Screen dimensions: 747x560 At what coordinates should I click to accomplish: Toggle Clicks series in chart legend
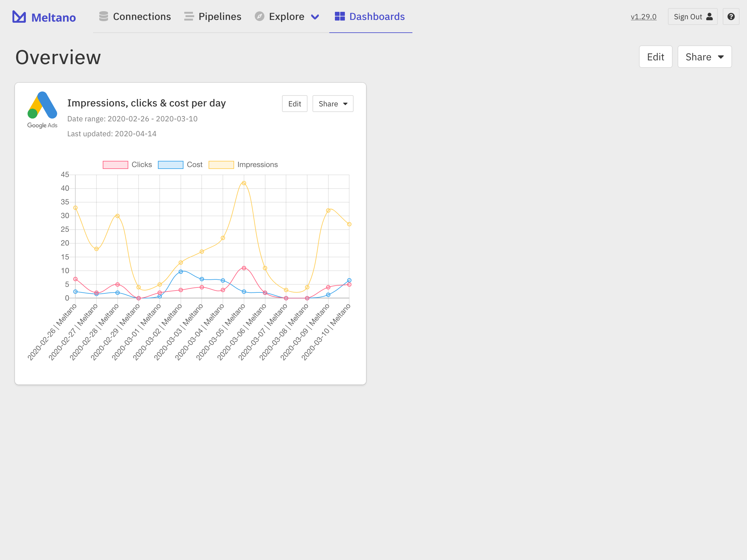point(142,165)
